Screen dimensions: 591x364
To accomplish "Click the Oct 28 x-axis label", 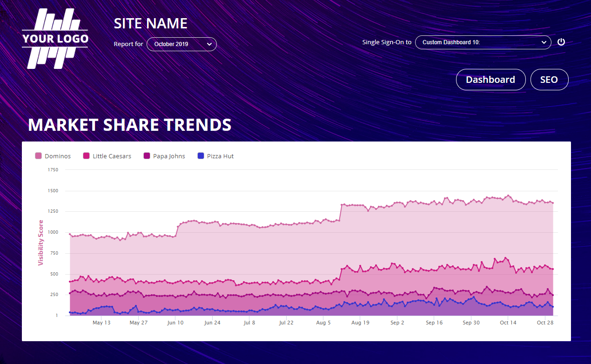I will pyautogui.click(x=545, y=323).
